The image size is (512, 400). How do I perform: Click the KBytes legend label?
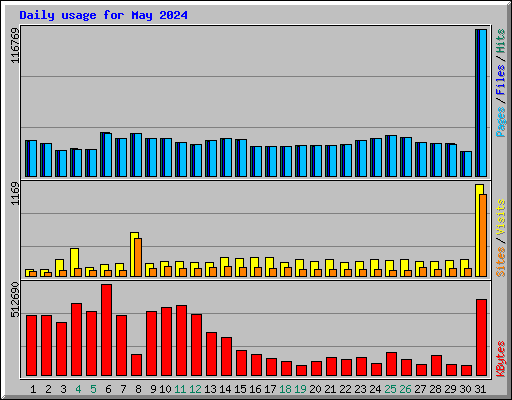point(500,359)
